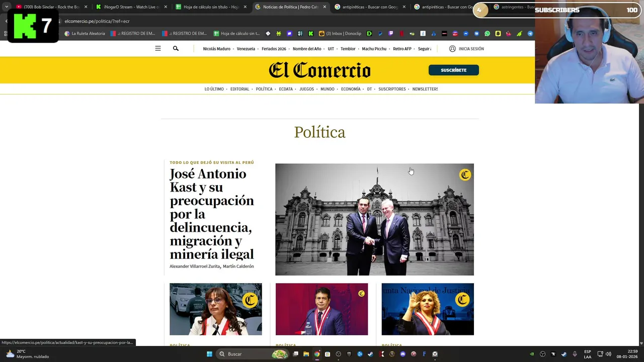Open the ECONOMÍA section

[x=351, y=89]
